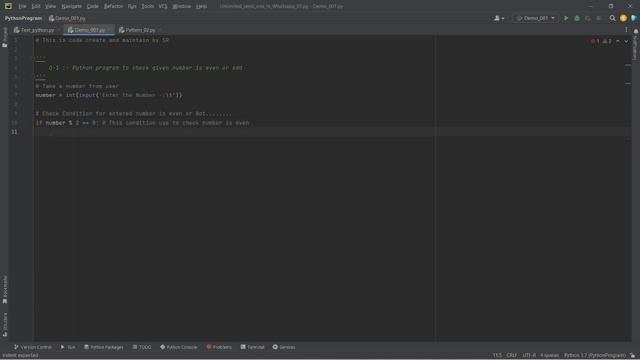The width and height of the screenshot is (640, 360).
Task: Click 'Indent expected' status bar message
Action: click(20, 356)
